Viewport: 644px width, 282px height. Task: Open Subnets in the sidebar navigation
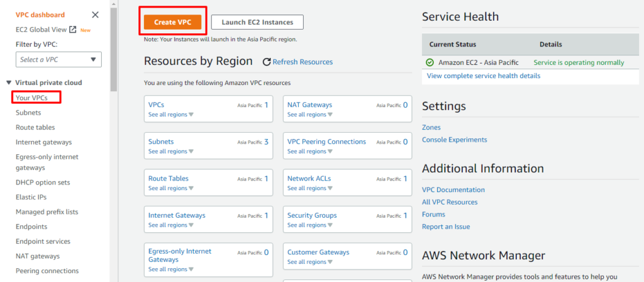tap(28, 113)
